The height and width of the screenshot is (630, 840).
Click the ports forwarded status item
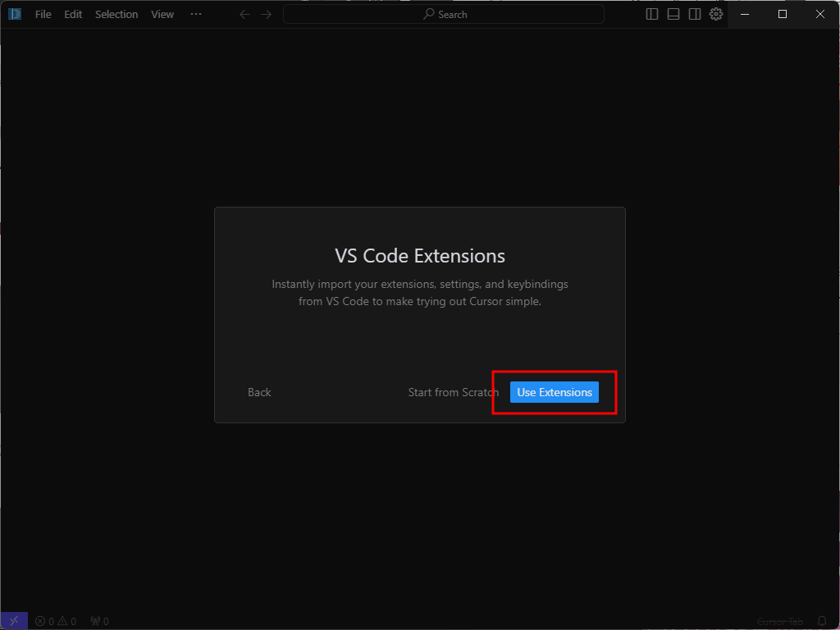point(99,622)
